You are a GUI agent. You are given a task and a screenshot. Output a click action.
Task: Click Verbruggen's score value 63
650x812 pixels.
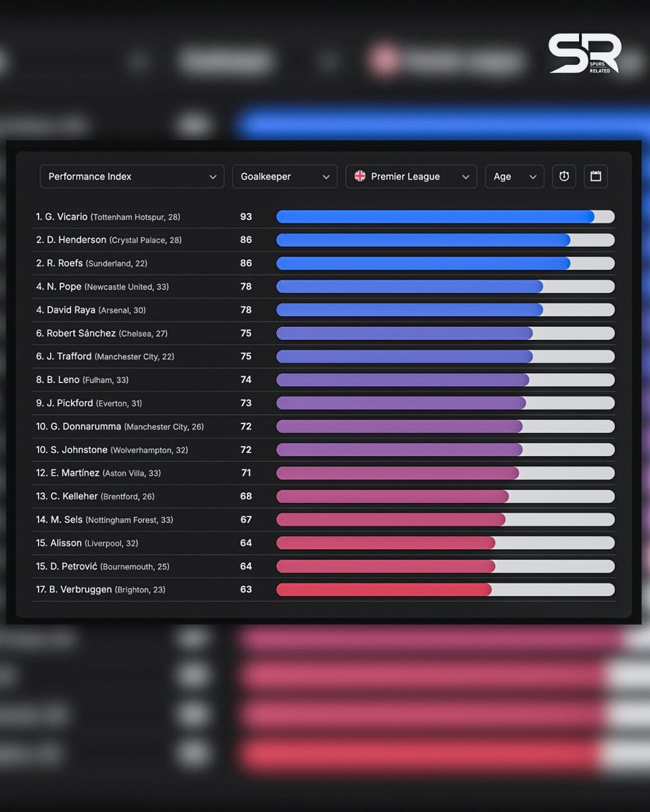(246, 589)
